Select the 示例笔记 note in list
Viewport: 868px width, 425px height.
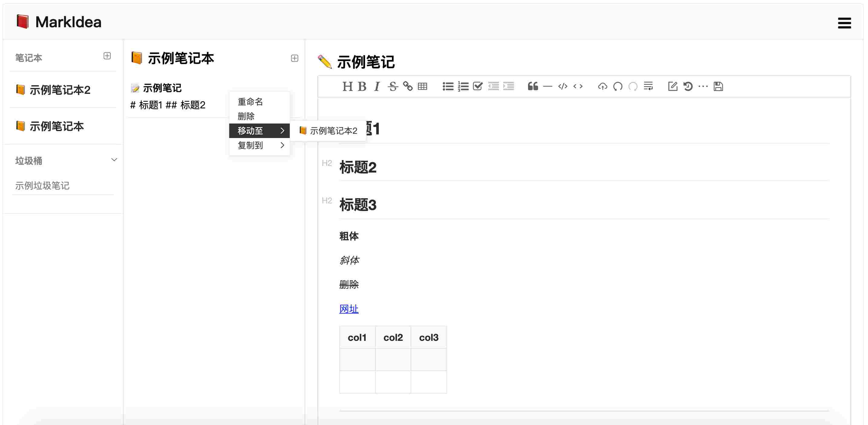[x=162, y=88]
